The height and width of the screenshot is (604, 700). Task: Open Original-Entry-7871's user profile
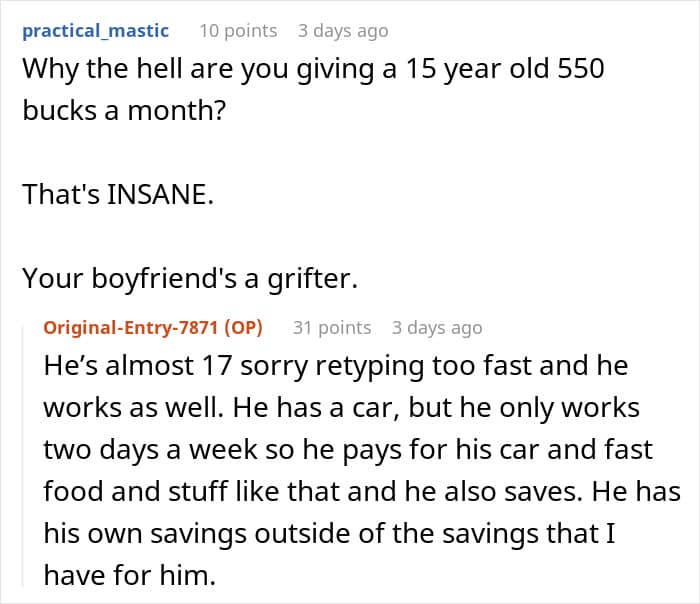pos(131,328)
